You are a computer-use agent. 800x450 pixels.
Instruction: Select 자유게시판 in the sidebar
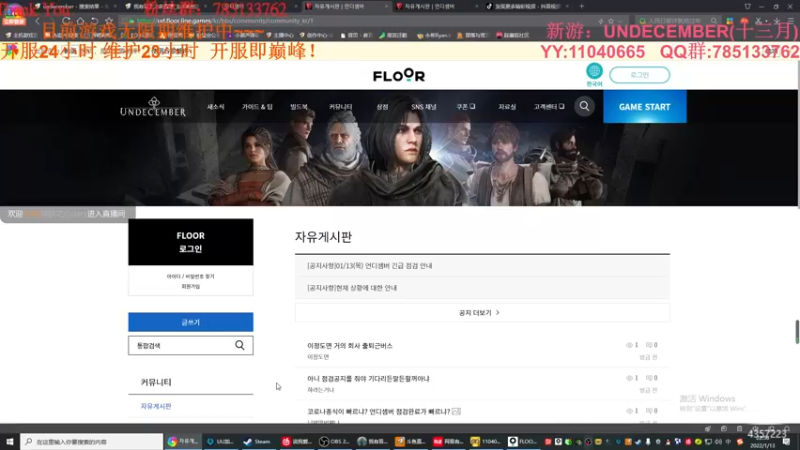point(156,406)
